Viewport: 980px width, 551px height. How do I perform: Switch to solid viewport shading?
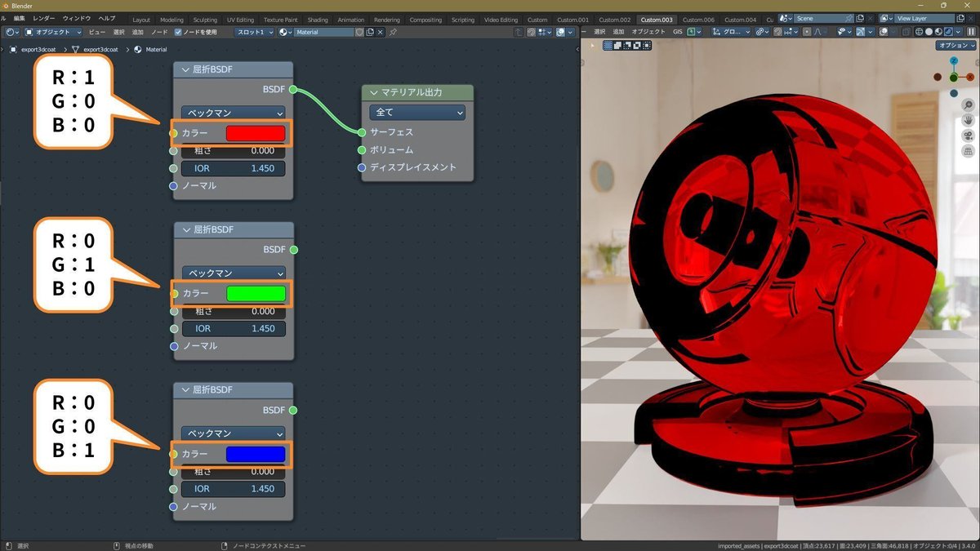pyautogui.click(x=929, y=32)
